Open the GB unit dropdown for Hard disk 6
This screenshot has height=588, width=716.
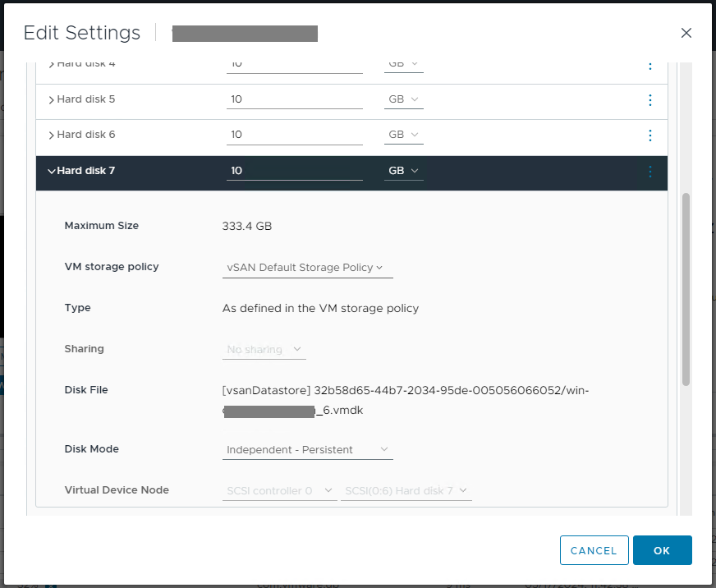[403, 134]
